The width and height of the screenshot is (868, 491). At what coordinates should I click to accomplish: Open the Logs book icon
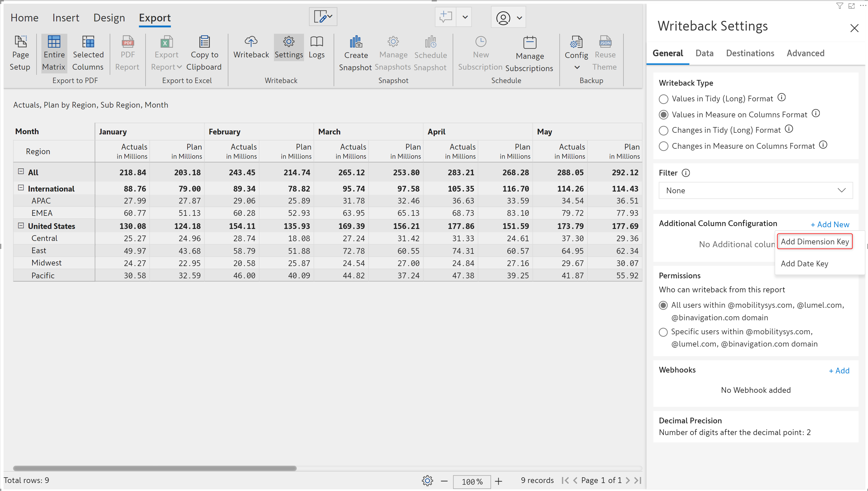[316, 42]
